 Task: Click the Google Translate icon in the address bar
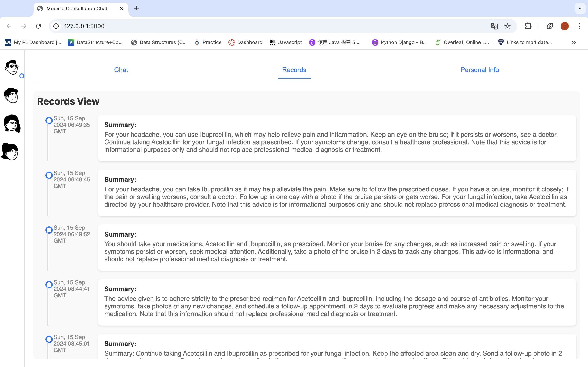[x=494, y=26]
